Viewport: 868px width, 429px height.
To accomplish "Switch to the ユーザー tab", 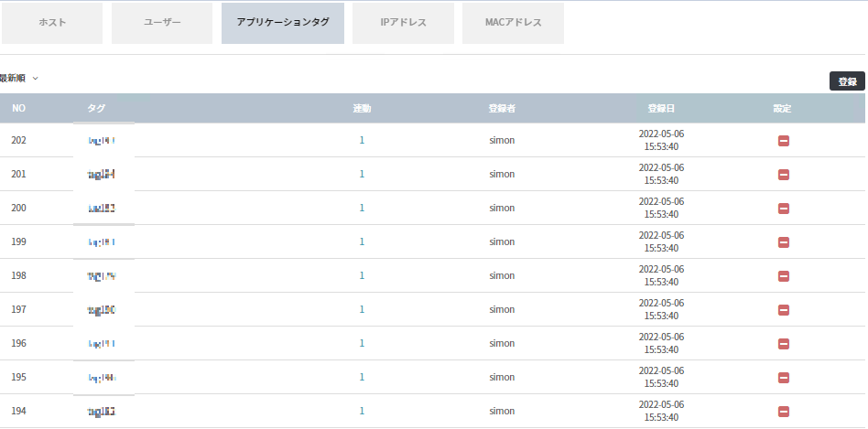I will coord(162,23).
